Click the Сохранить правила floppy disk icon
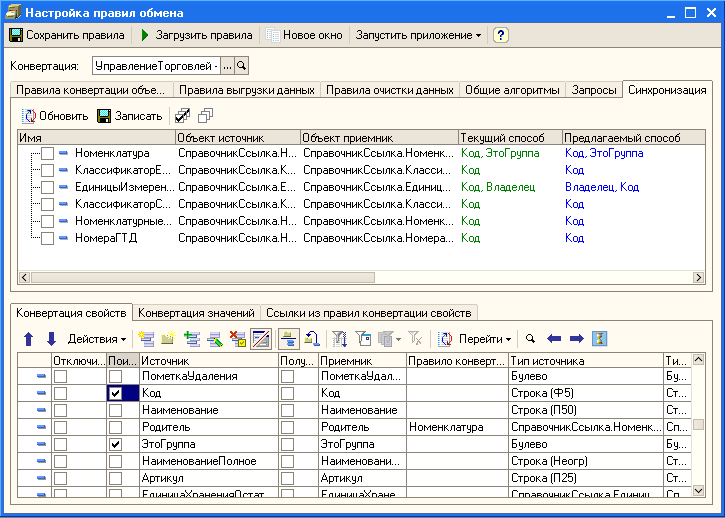The height and width of the screenshot is (518, 725). (x=16, y=35)
